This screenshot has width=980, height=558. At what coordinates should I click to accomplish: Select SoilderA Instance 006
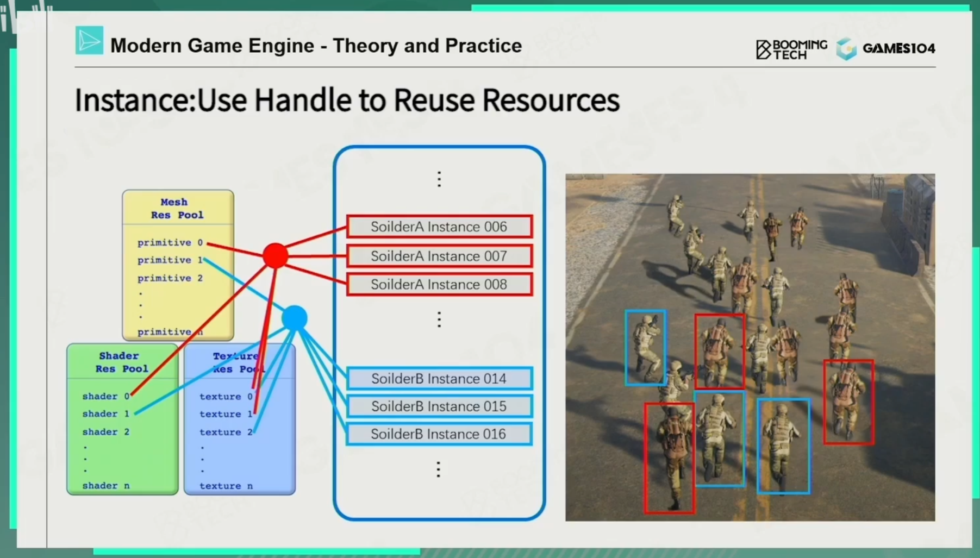[x=439, y=227]
